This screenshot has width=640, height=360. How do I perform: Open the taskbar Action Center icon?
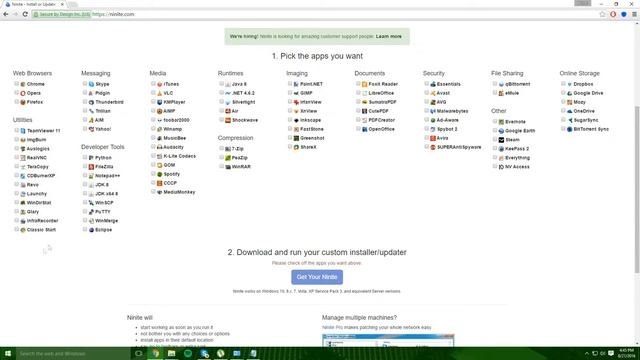(611, 353)
